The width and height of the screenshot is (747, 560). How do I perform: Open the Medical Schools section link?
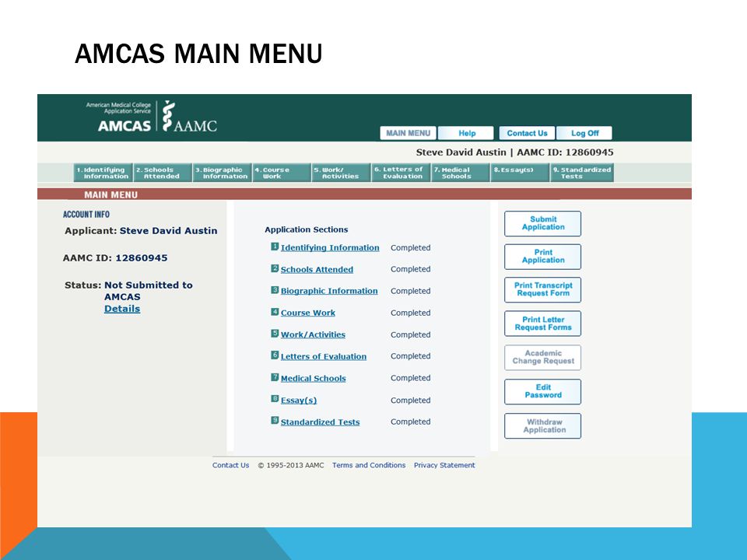click(313, 379)
